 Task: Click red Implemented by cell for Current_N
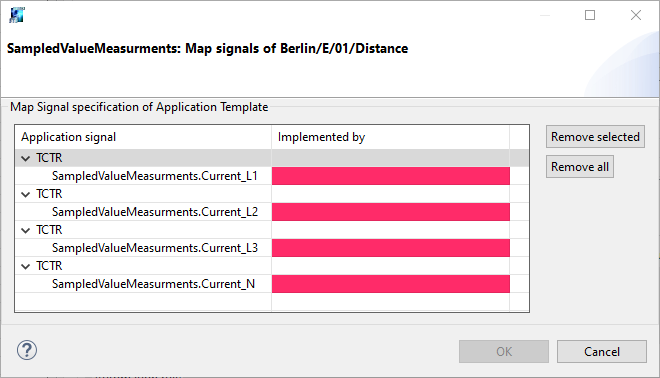(x=391, y=284)
